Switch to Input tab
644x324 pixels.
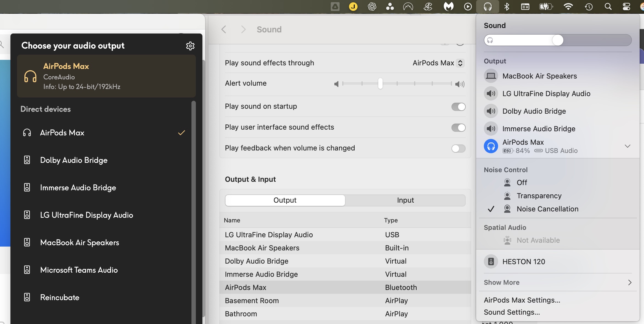(x=405, y=200)
